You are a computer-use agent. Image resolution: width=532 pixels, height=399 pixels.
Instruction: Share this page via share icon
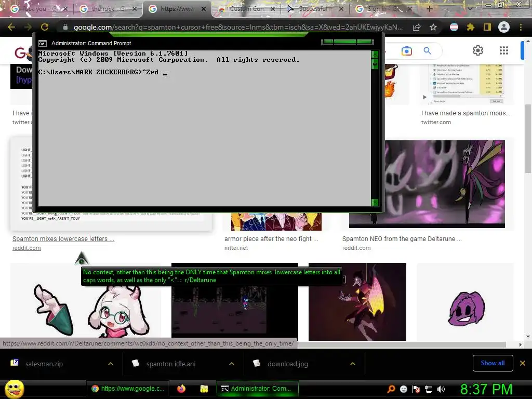pos(417,27)
